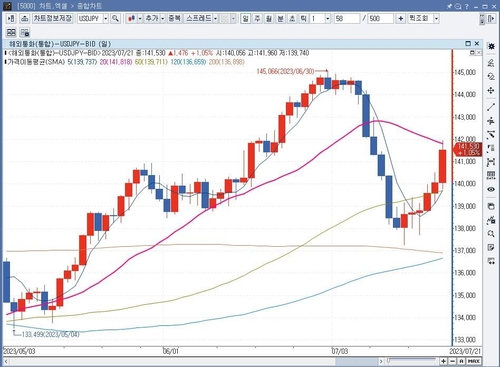Click the 해외통화(통합)-USDJPY-BID chart tab title
Image resolution: width=500 pixels, height=367 pixels.
[60, 44]
